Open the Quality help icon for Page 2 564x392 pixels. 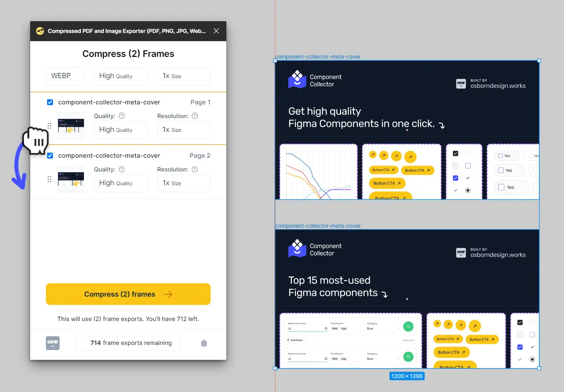[121, 169]
